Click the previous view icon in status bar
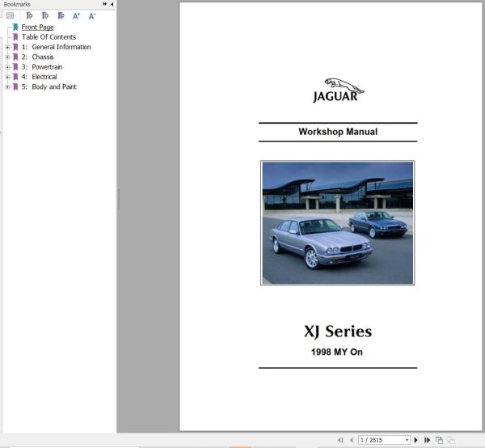Screen dimensions: 485x448 [x=439, y=440]
